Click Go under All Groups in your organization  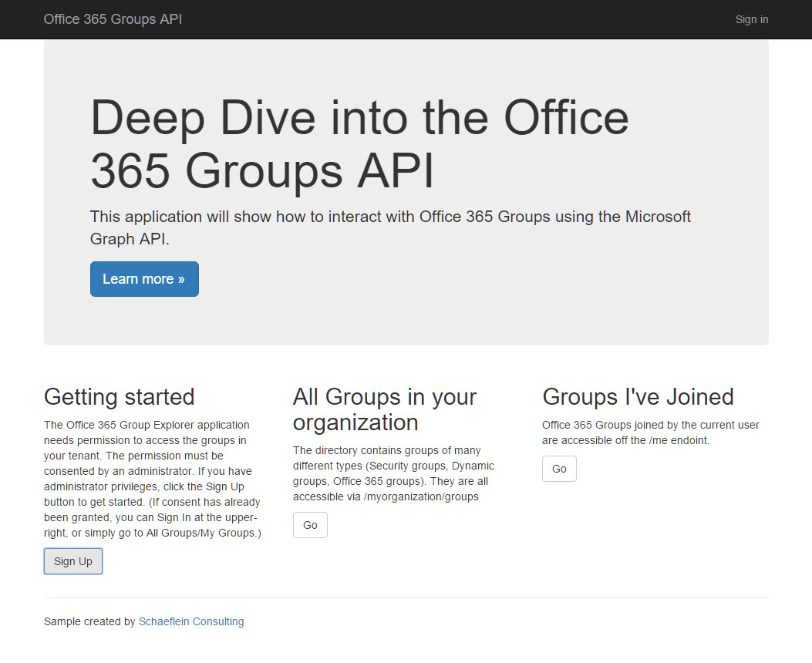click(x=310, y=525)
